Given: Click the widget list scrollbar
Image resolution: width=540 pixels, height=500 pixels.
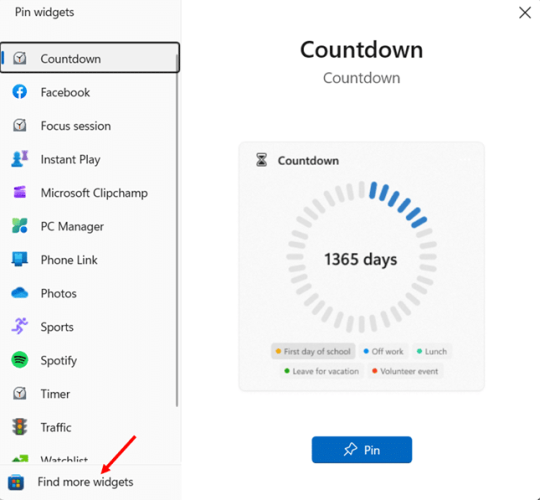Looking at the screenshot, I should (177, 231).
